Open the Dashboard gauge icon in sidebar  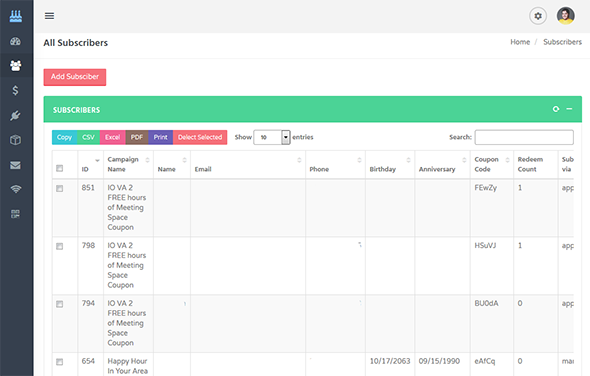(x=15, y=41)
